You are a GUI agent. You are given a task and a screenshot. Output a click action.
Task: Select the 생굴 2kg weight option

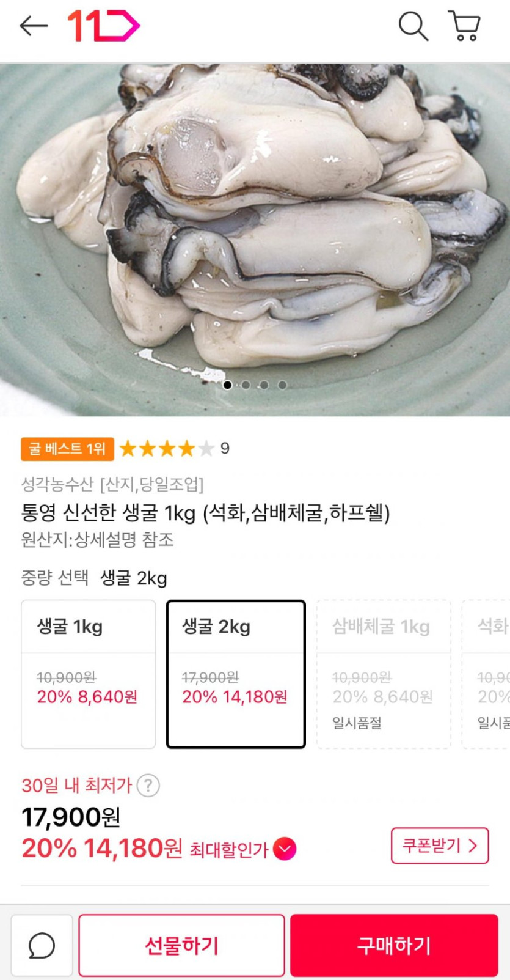coord(236,674)
